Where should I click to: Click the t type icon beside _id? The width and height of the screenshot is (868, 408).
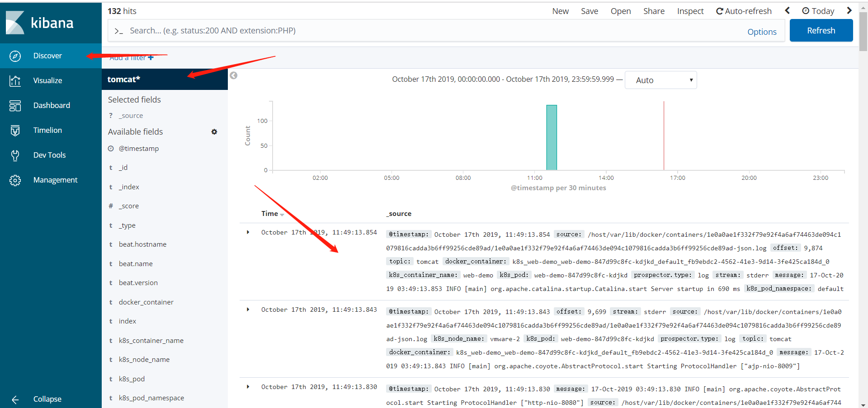pyautogui.click(x=111, y=168)
